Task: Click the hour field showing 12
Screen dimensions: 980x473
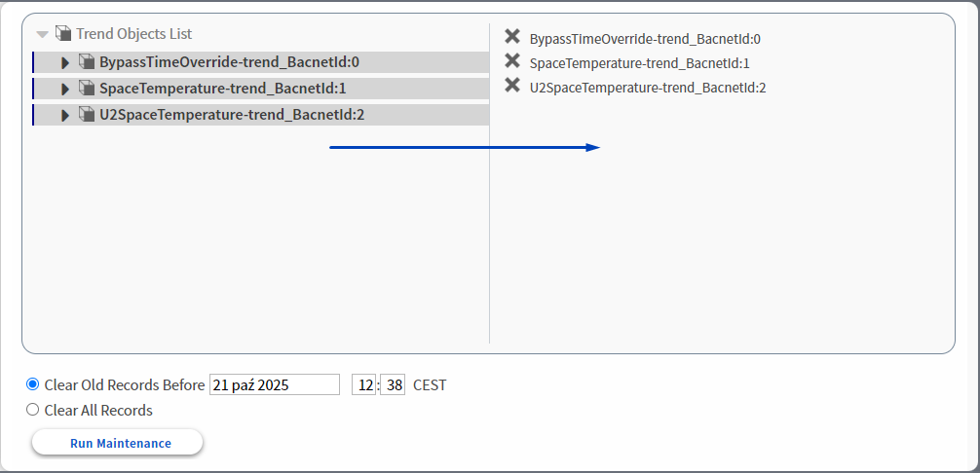Action: point(364,384)
